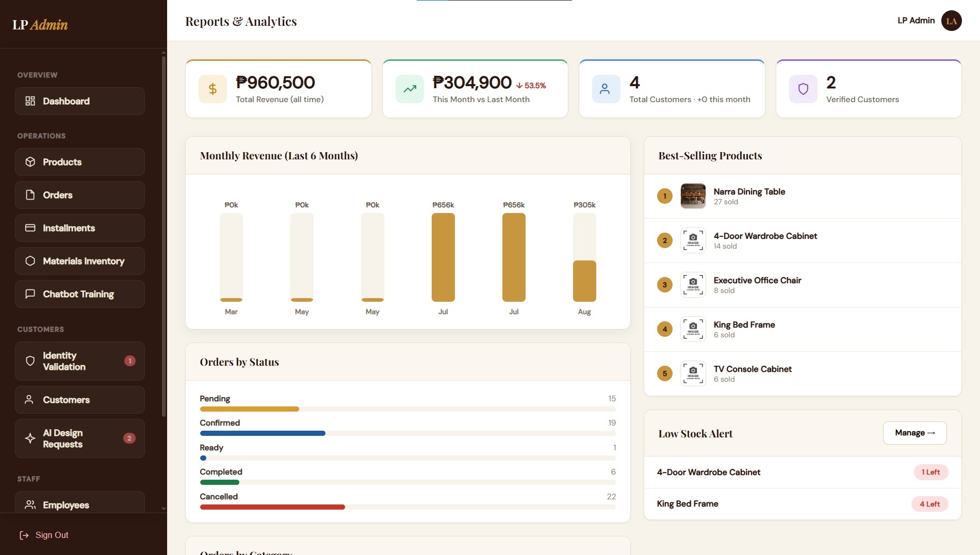
Task: Select 'TV Console Cabinet' product name
Action: tap(753, 369)
